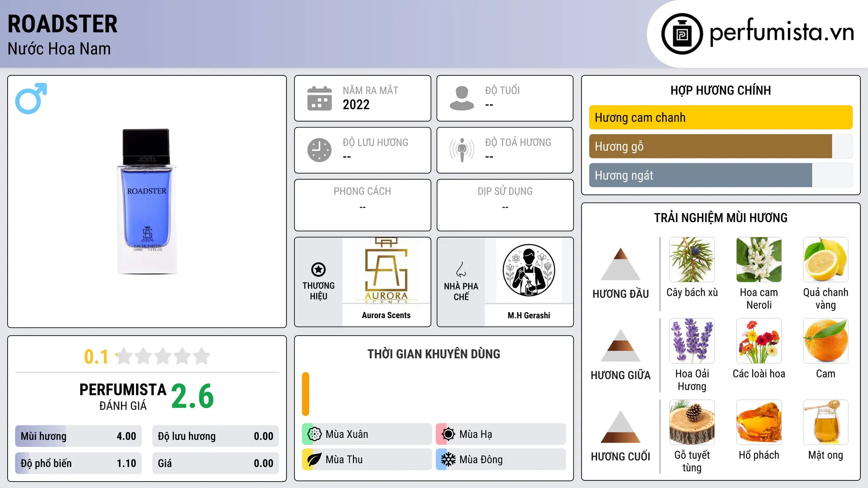Click the gray-blue Hương ngát bar

tap(701, 175)
